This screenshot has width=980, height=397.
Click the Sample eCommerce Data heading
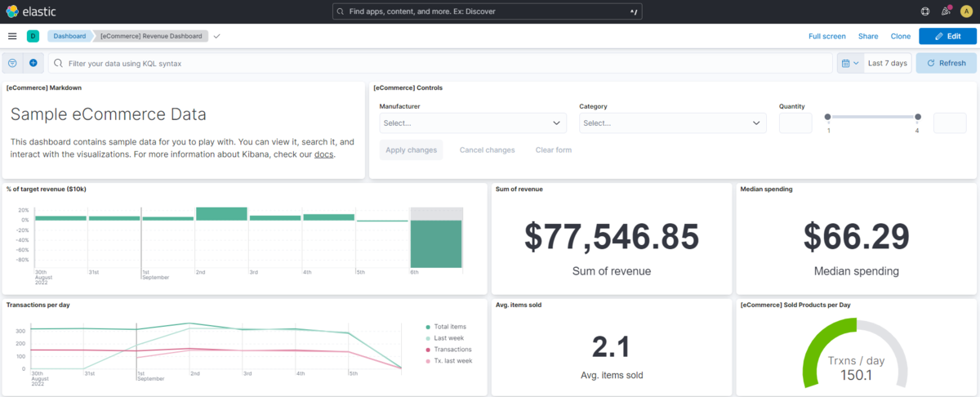click(x=108, y=115)
